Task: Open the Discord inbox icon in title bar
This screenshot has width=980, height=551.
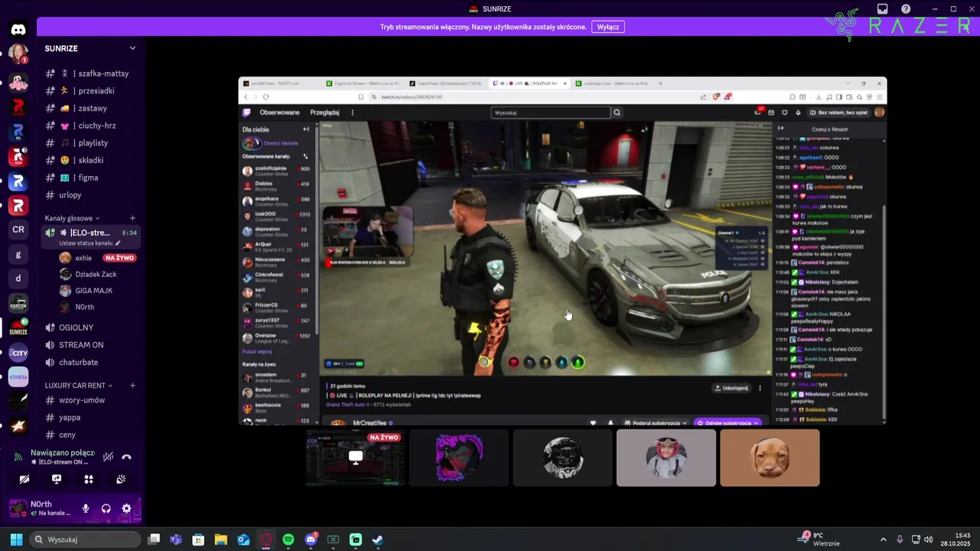Action: pos(883,9)
